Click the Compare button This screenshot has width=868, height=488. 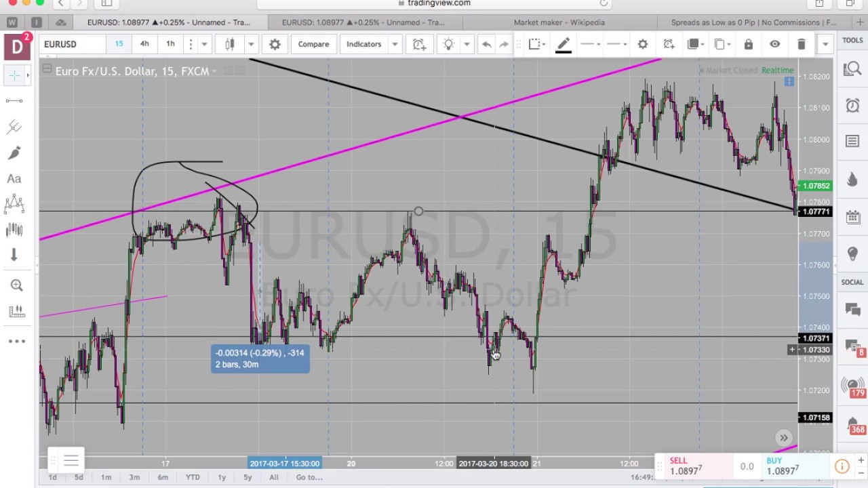point(313,44)
